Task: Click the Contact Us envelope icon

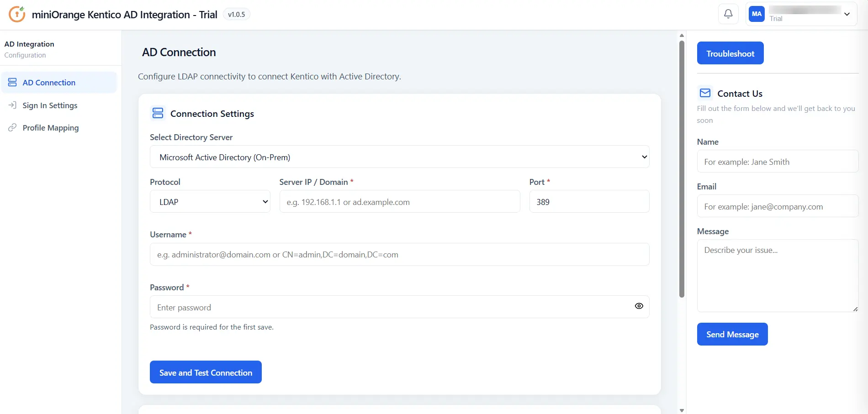Action: pyautogui.click(x=705, y=93)
